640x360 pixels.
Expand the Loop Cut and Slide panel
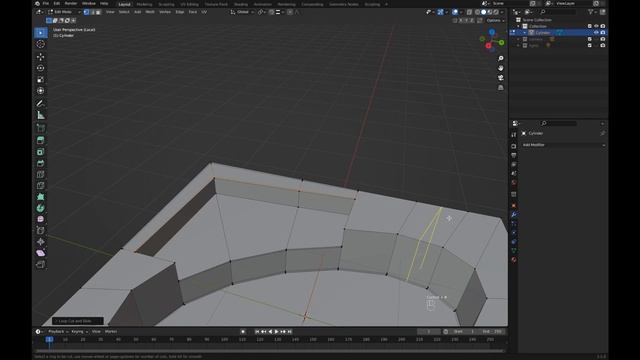(x=78, y=321)
